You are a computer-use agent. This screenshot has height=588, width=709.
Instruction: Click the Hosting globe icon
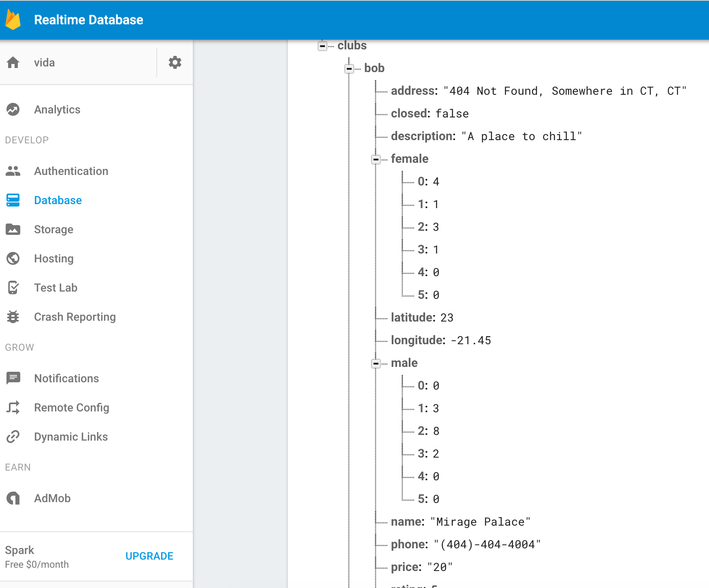pos(13,258)
